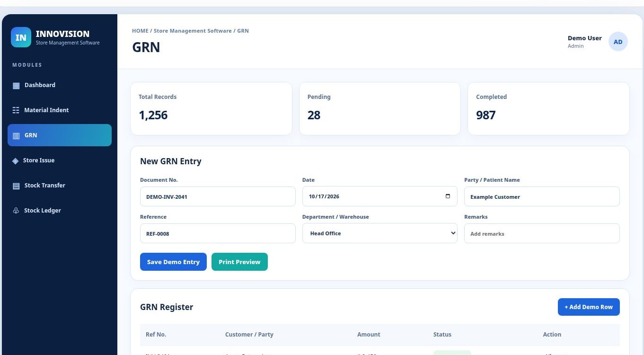Click the Date field showing 10/17/2026

[x=380, y=196]
